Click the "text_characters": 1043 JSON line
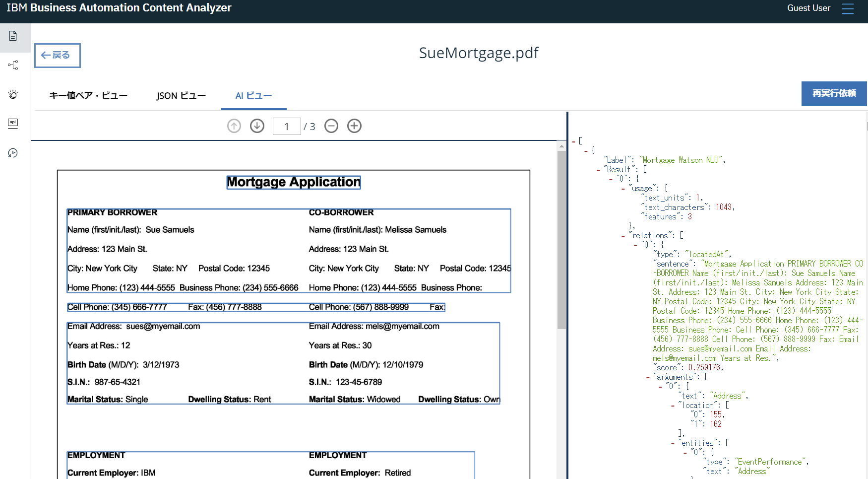 point(688,207)
